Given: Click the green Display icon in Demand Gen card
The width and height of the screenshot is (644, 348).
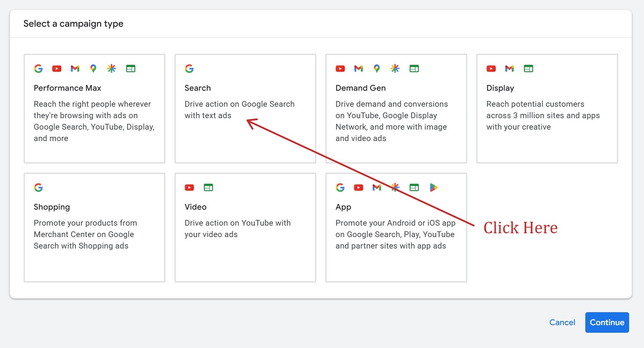Looking at the screenshot, I should (x=414, y=69).
